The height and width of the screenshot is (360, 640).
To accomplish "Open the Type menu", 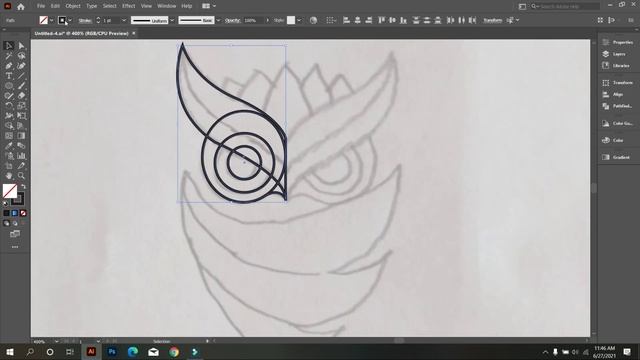I will pos(92,6).
